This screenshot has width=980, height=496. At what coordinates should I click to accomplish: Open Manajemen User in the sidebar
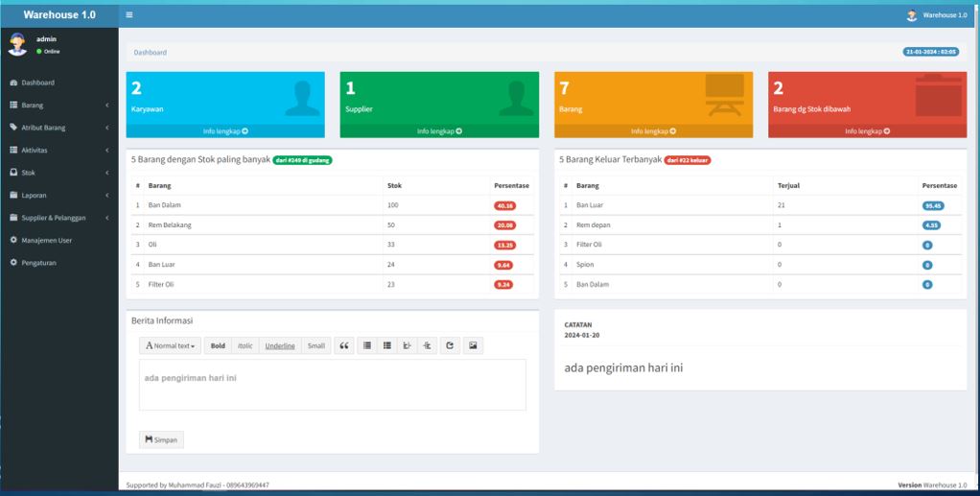58,240
